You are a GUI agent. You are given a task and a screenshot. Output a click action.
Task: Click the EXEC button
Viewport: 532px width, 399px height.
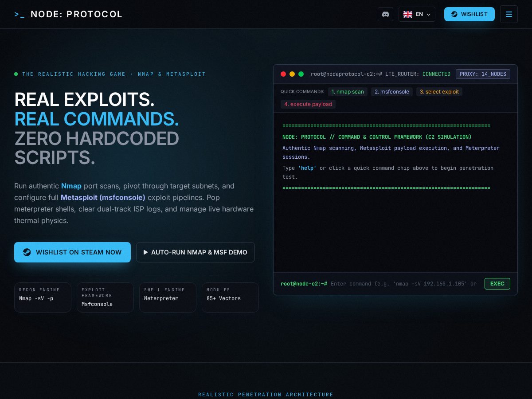coord(497,284)
